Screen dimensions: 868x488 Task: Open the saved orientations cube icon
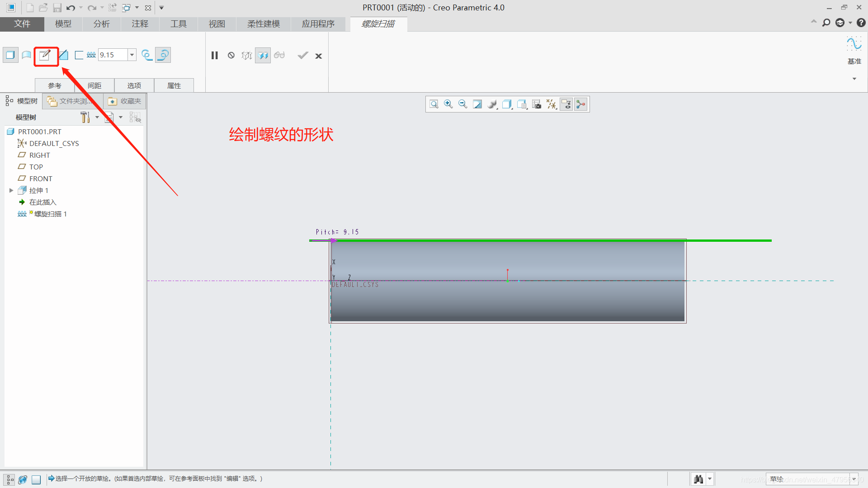(x=507, y=104)
